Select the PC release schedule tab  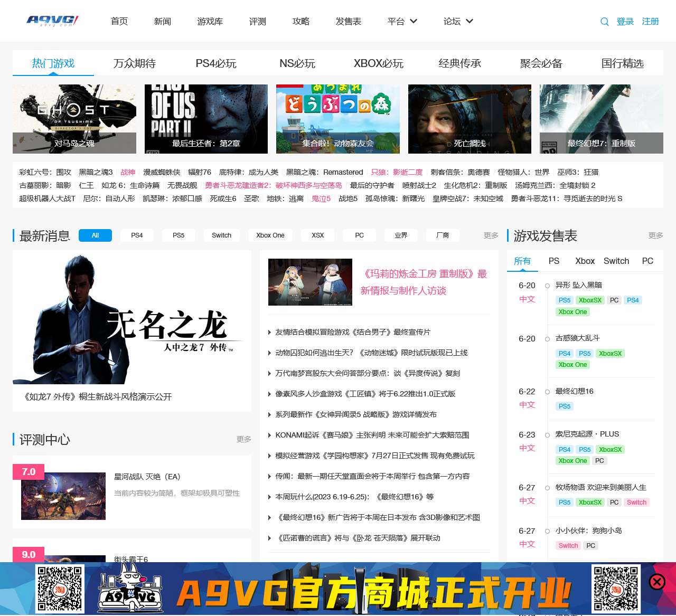tap(647, 261)
